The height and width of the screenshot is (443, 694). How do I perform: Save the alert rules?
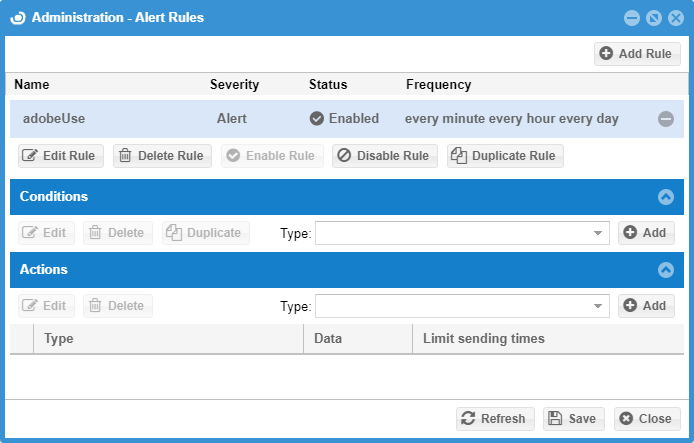point(573,419)
